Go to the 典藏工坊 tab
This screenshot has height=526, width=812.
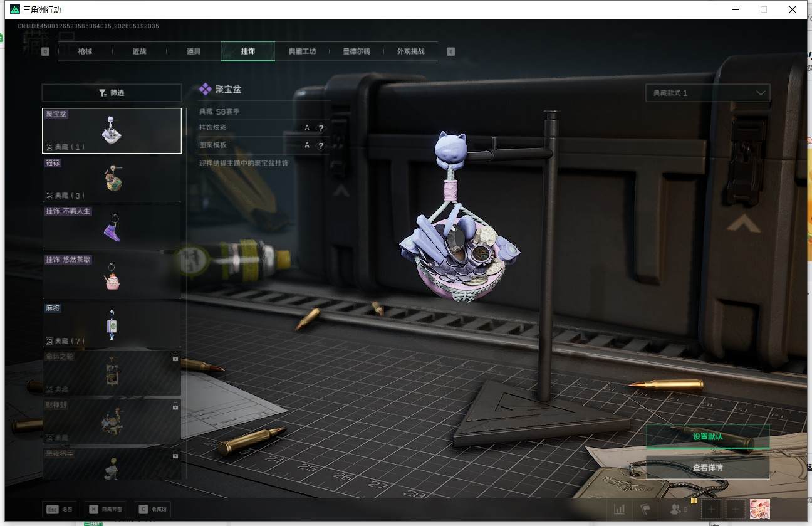pos(302,51)
